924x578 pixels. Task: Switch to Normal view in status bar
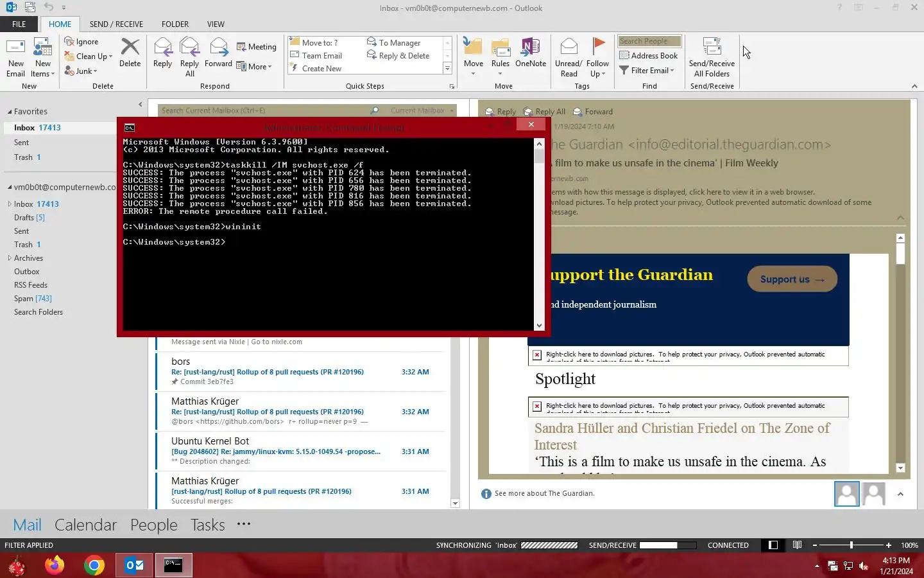(773, 545)
